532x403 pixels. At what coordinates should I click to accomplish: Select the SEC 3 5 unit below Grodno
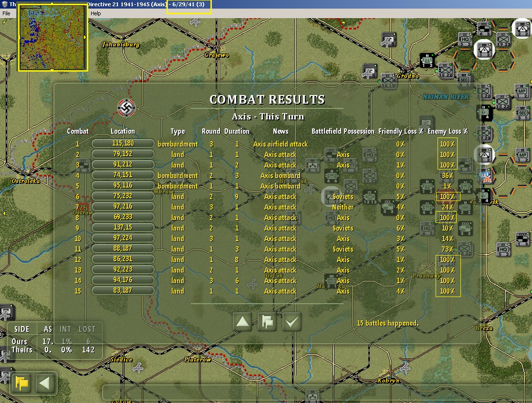(x=464, y=81)
